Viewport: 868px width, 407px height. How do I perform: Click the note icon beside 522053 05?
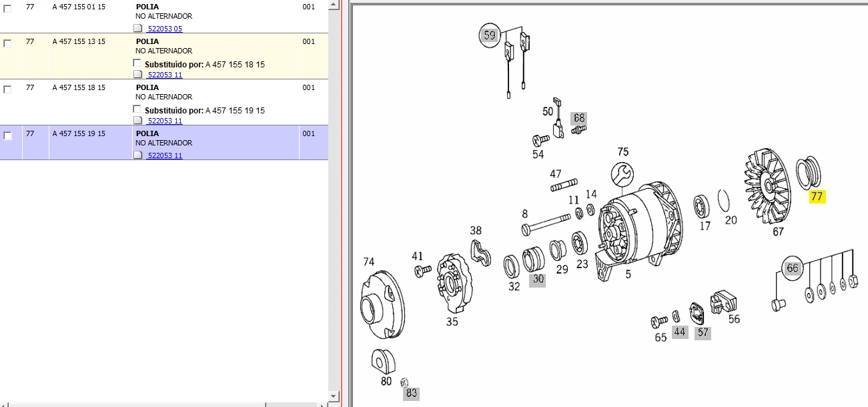pyautogui.click(x=138, y=29)
